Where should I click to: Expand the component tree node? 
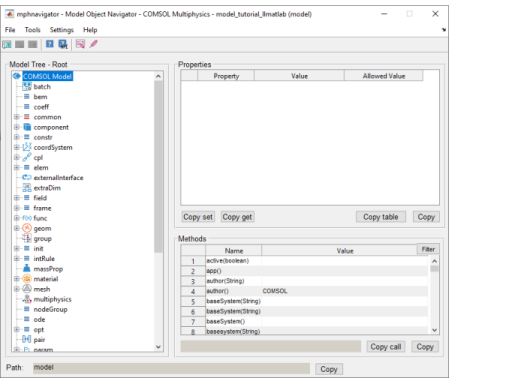tap(16, 127)
